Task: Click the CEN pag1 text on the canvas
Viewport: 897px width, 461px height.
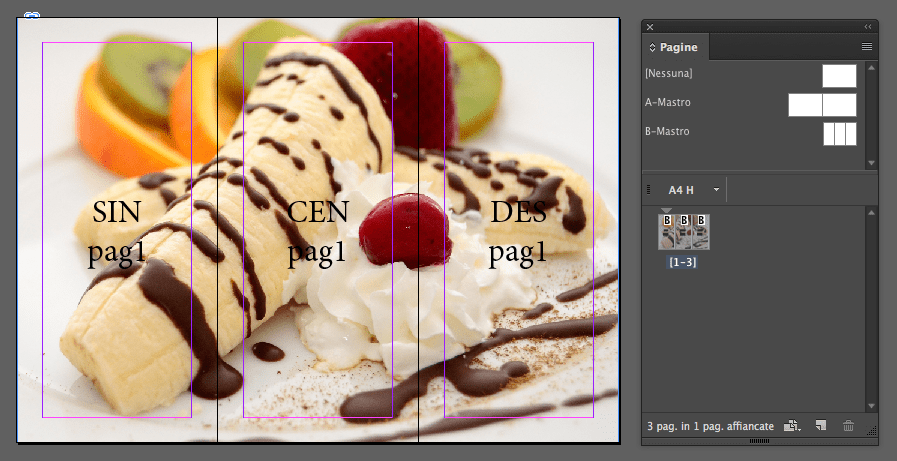Action: click(317, 232)
